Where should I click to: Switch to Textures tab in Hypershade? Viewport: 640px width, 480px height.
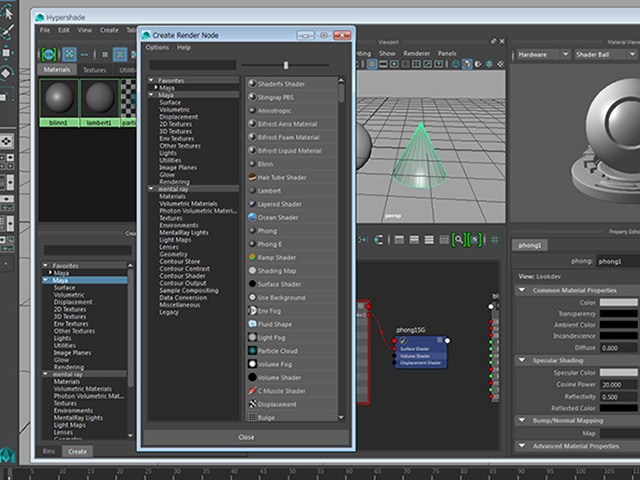(x=95, y=70)
